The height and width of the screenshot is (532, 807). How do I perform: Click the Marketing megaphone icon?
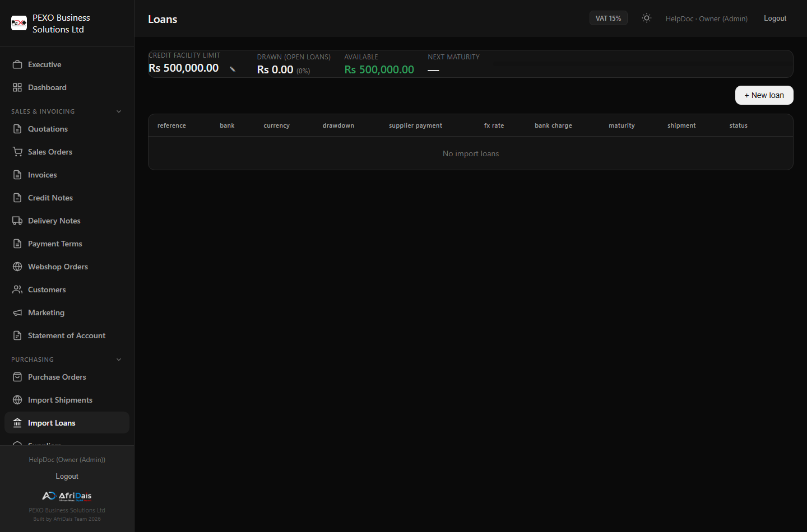tap(17, 312)
